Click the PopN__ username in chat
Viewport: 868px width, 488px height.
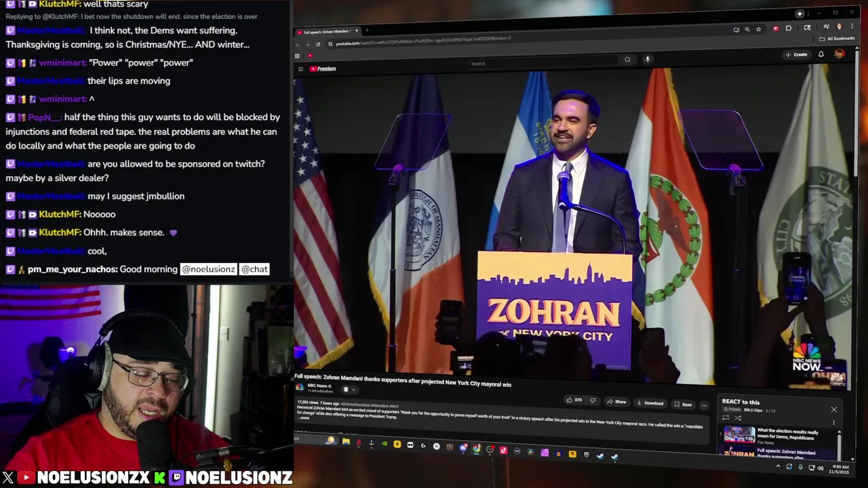[43, 117]
